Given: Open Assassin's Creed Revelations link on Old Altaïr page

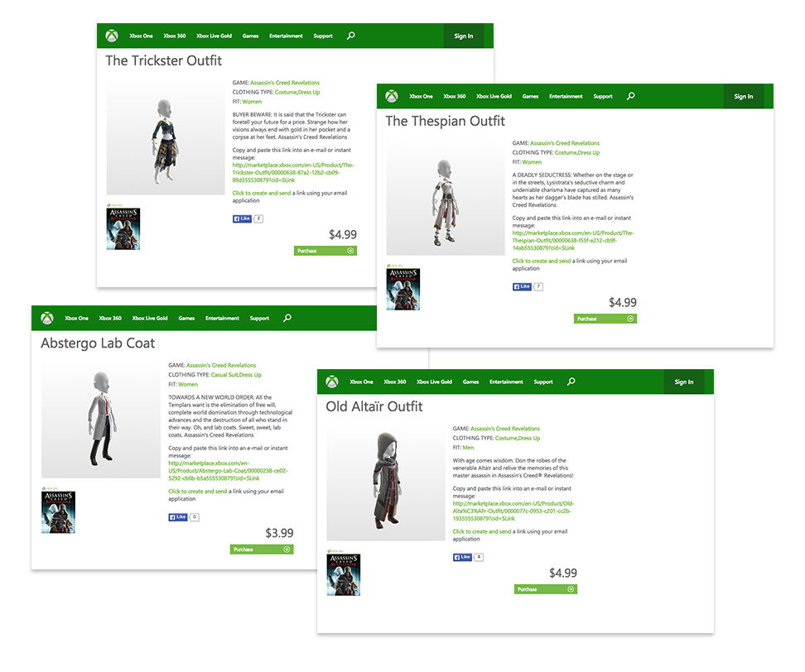Looking at the screenshot, I should point(505,429).
